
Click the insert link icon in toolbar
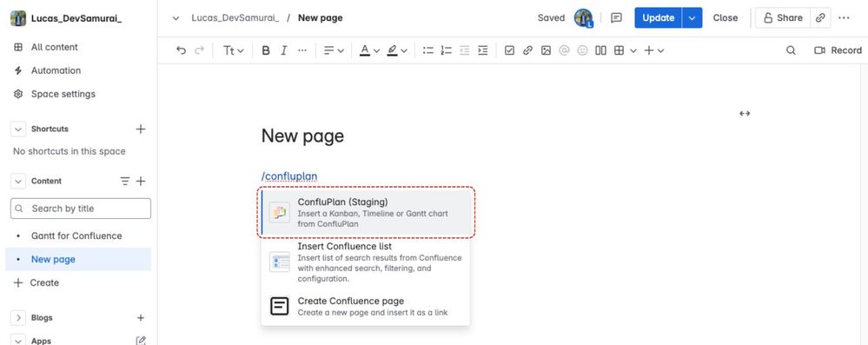[527, 50]
